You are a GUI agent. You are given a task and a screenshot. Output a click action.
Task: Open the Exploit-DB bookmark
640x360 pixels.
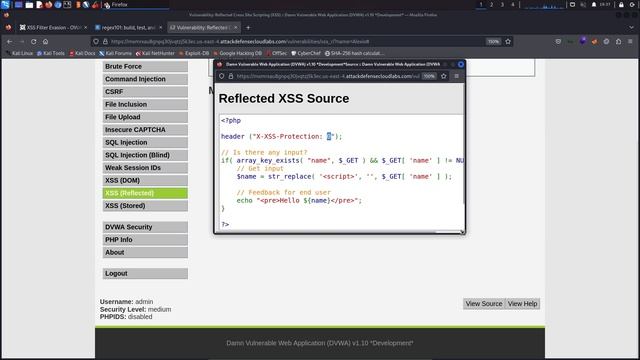pyautogui.click(x=194, y=53)
